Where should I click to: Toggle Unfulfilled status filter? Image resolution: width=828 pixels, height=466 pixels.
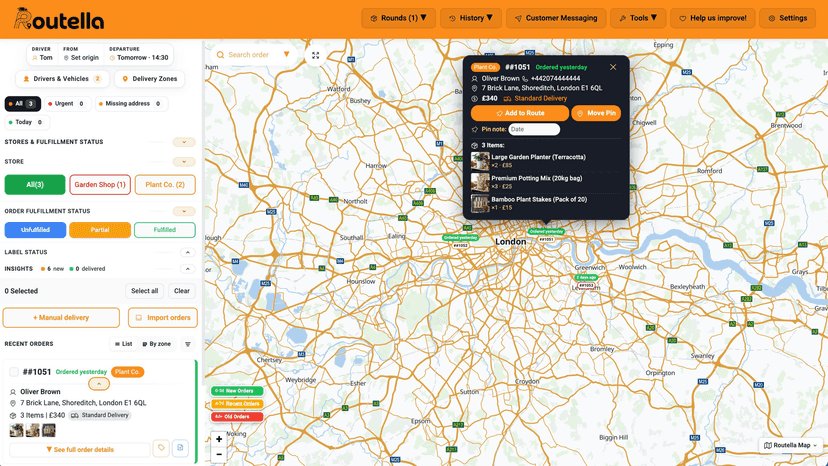pyautogui.click(x=35, y=230)
